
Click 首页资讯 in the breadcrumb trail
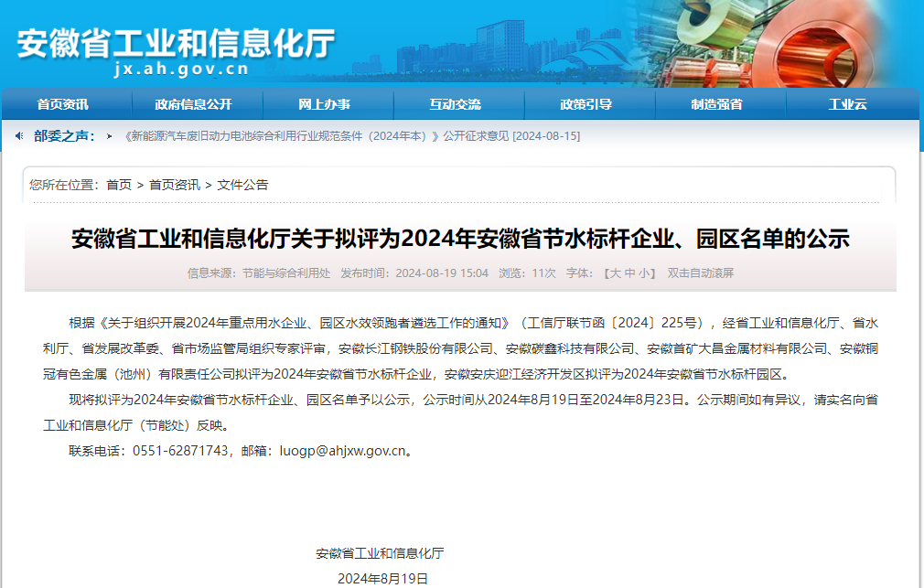coord(175,185)
